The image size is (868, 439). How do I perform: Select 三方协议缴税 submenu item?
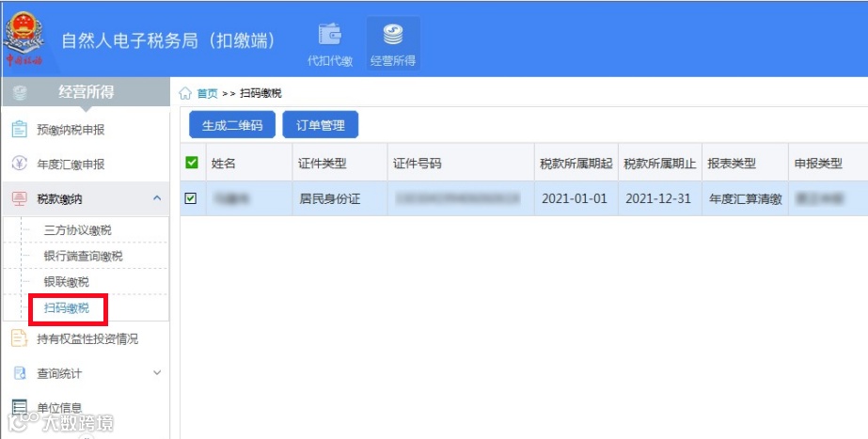(77, 230)
